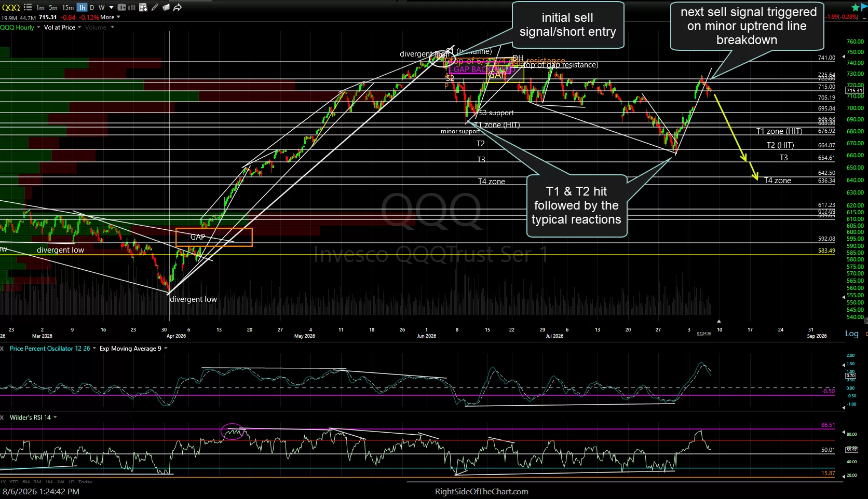Click the orange GAP box label
The width and height of the screenshot is (868, 499).
[197, 237]
